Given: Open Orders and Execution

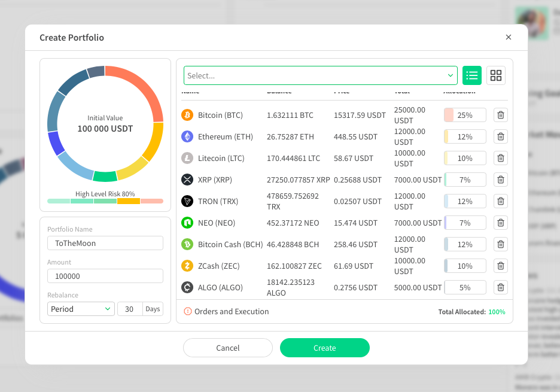Looking at the screenshot, I should point(232,312).
